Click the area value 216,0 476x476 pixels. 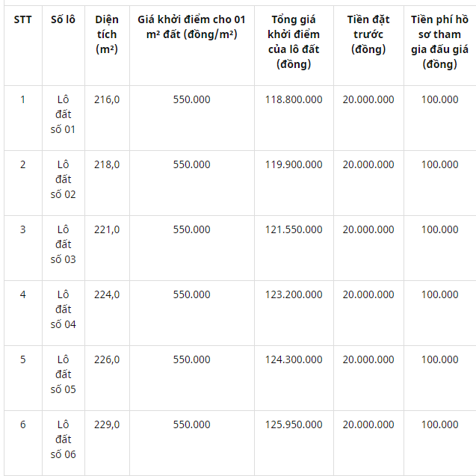click(x=107, y=100)
